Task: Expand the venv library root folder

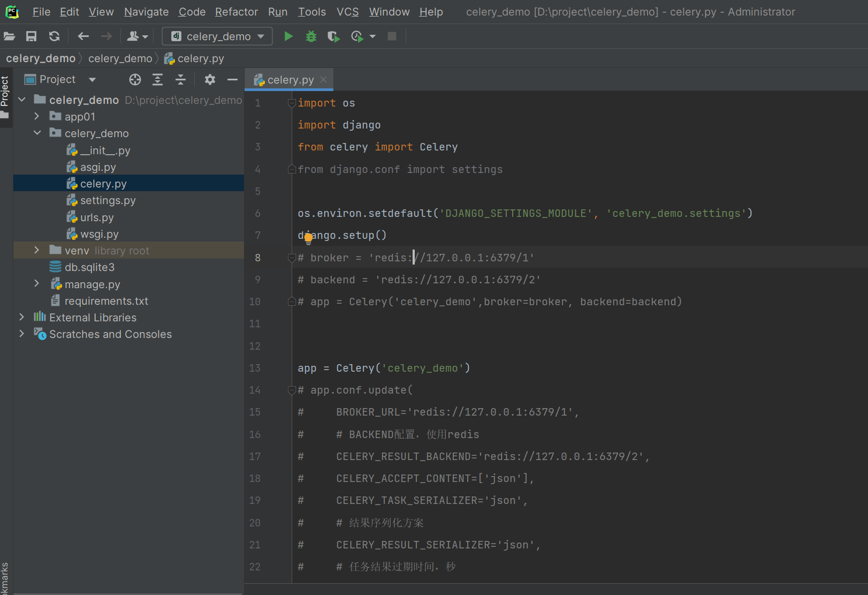Action: (36, 250)
